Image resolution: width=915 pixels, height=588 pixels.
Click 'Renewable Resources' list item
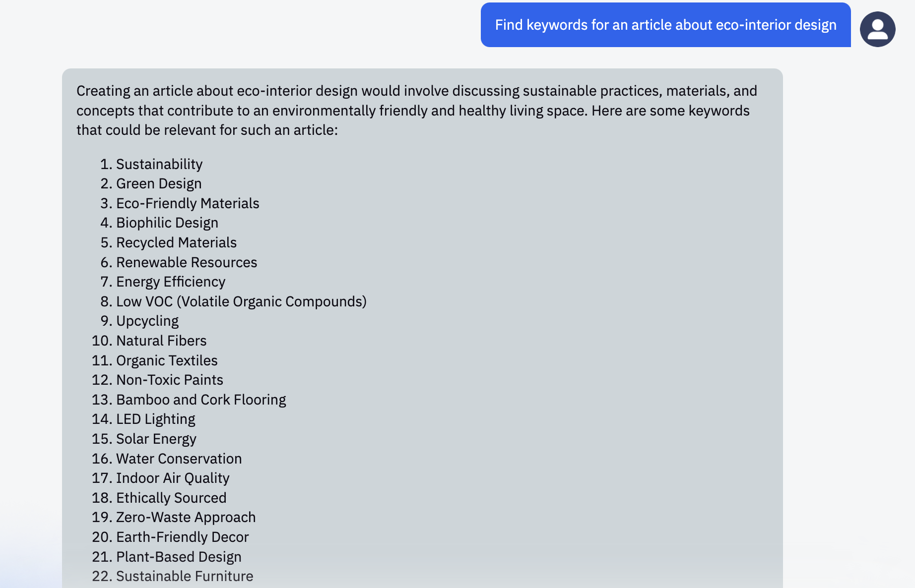pyautogui.click(x=186, y=262)
